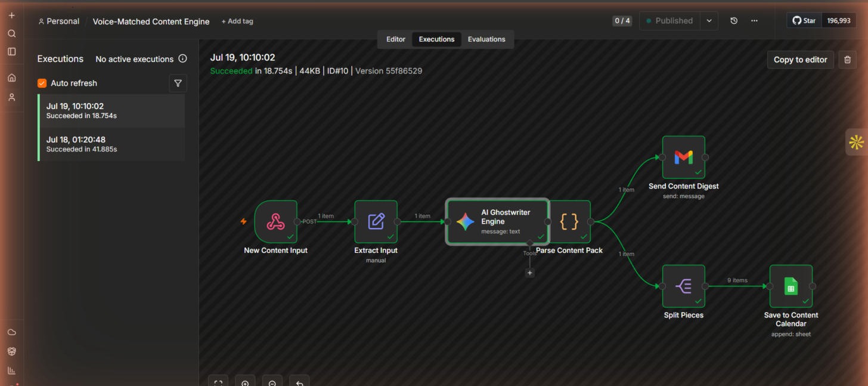
Task: Delete this execution with trash icon
Action: (848, 60)
